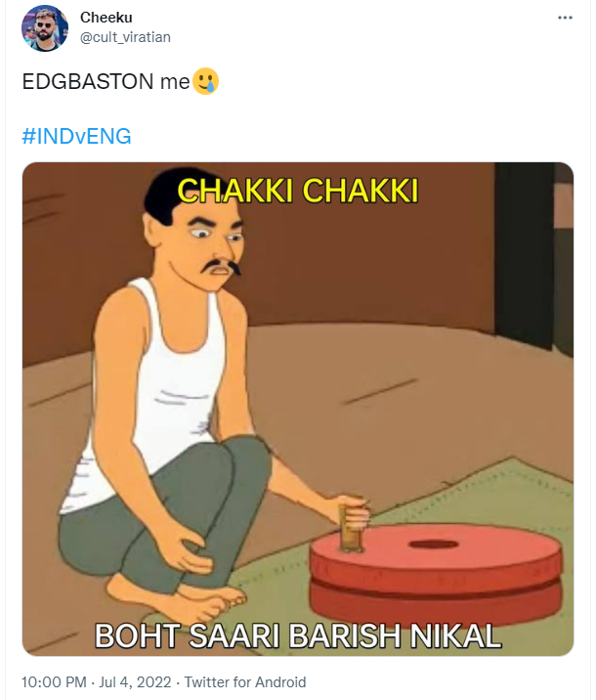Open the Cheeku display name profile link
Viewport: 596px width, 700px height.
106,18
